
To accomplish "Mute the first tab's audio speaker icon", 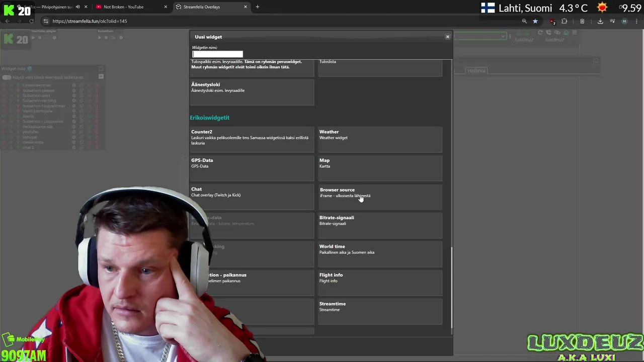I will [x=77, y=7].
